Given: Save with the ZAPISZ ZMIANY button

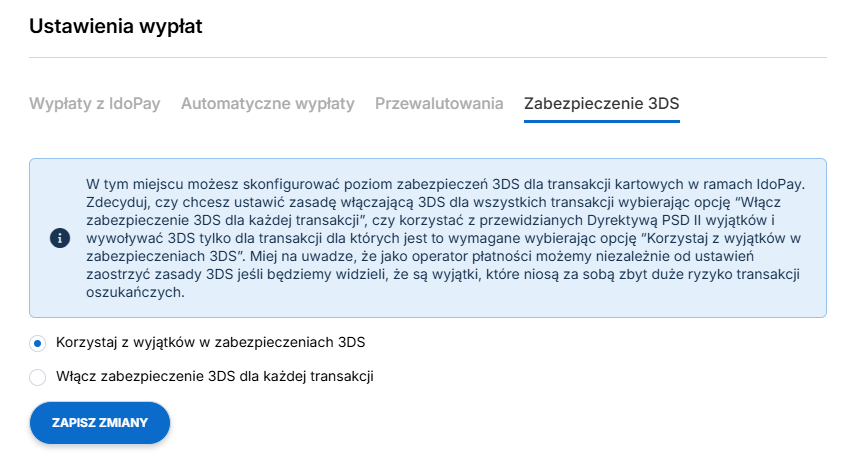Looking at the screenshot, I should pyautogui.click(x=99, y=422).
